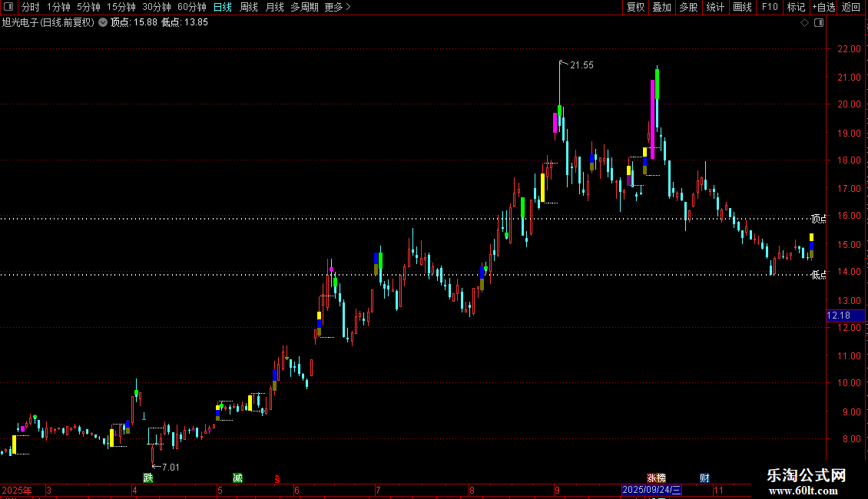Click the diamond icon above the chart

[x=805, y=23]
